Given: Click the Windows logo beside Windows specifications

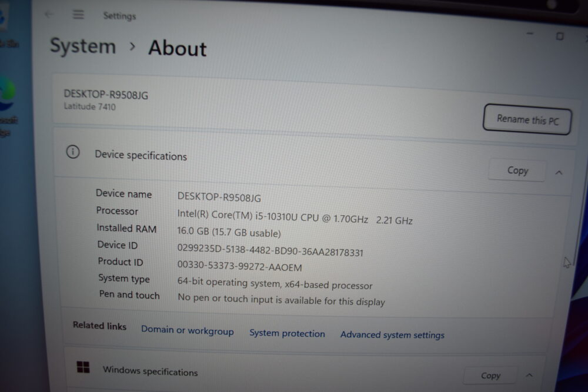Looking at the screenshot, I should point(83,367).
